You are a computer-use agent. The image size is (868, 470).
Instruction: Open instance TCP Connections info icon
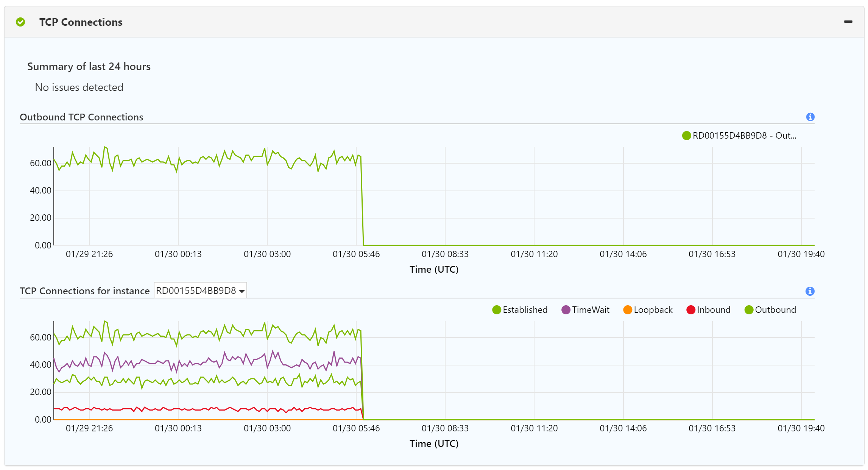click(x=810, y=291)
